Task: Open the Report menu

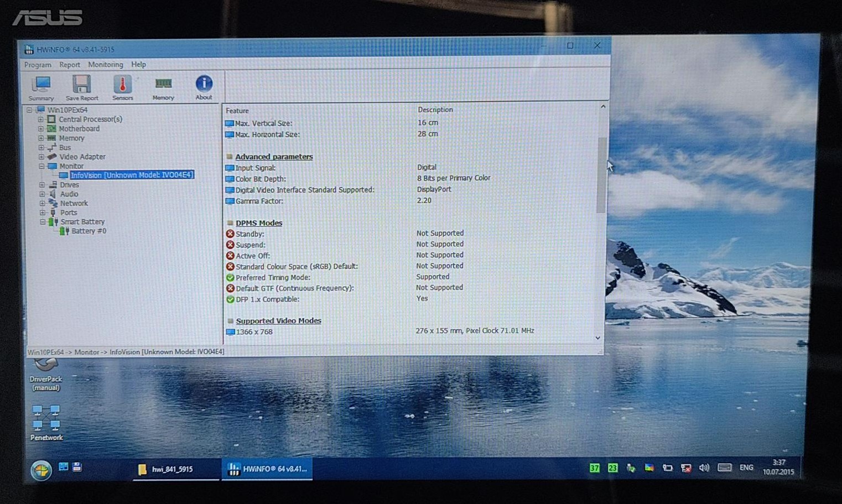Action: (70, 65)
